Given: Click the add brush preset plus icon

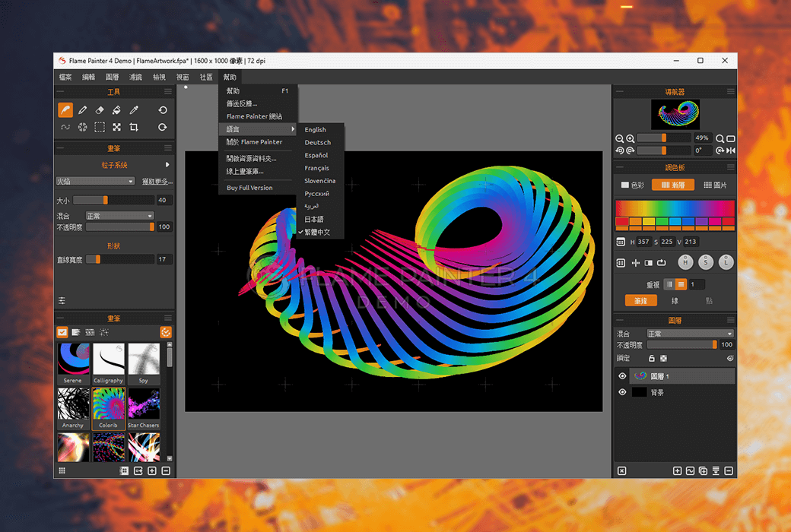Looking at the screenshot, I should [x=152, y=471].
